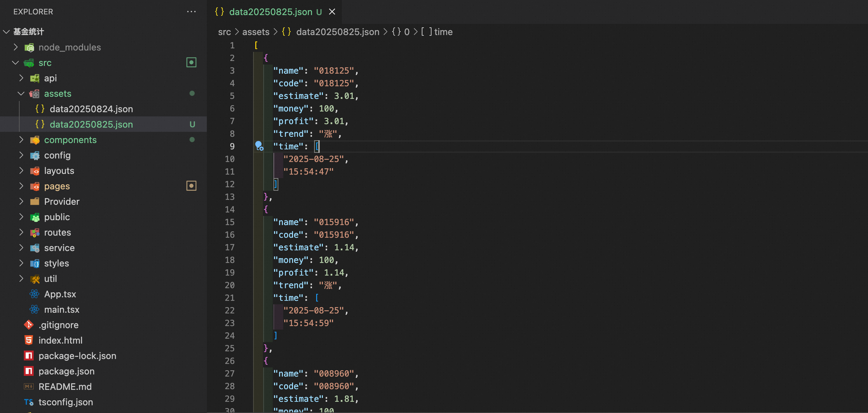
Task: Click the git icon beside .gitignore
Action: [29, 325]
